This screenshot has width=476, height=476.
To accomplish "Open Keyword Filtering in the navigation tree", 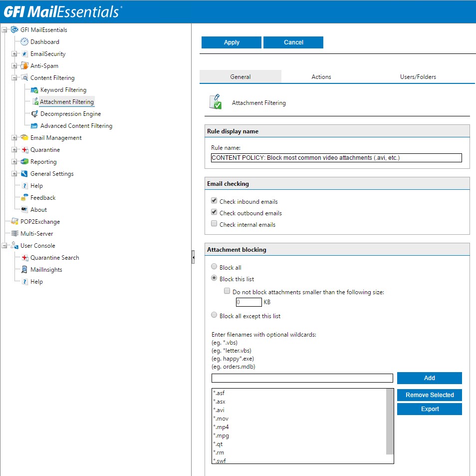I will pyautogui.click(x=63, y=90).
